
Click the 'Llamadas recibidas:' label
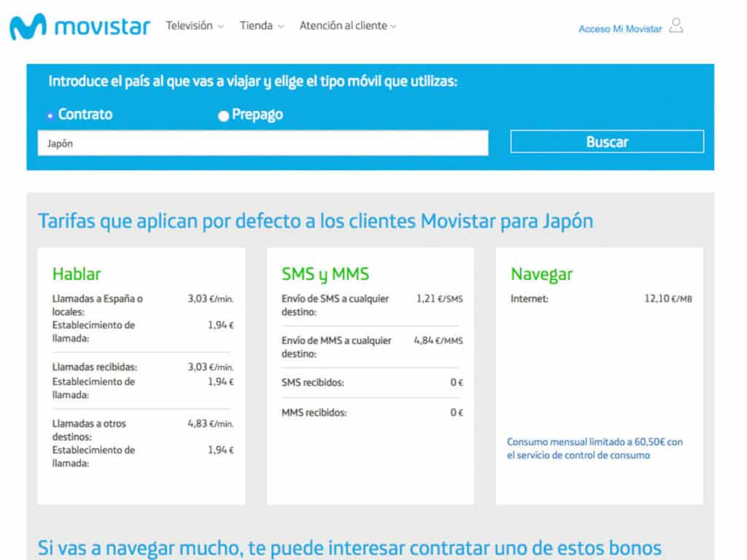click(95, 367)
